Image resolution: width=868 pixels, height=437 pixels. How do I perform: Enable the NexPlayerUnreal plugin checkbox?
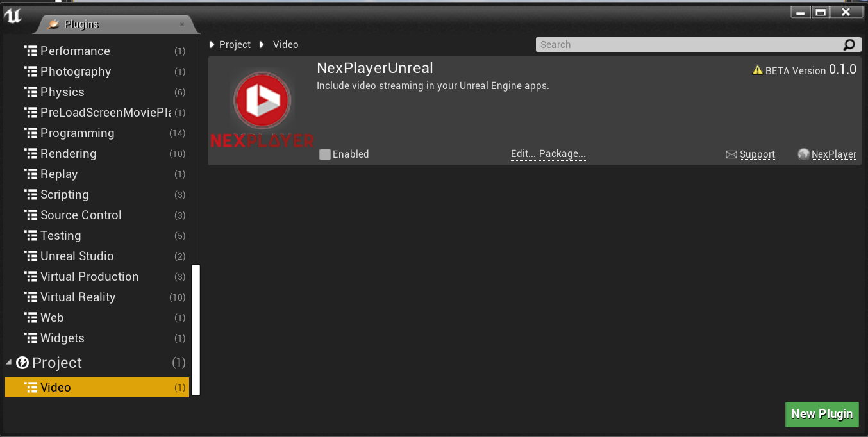click(x=325, y=154)
